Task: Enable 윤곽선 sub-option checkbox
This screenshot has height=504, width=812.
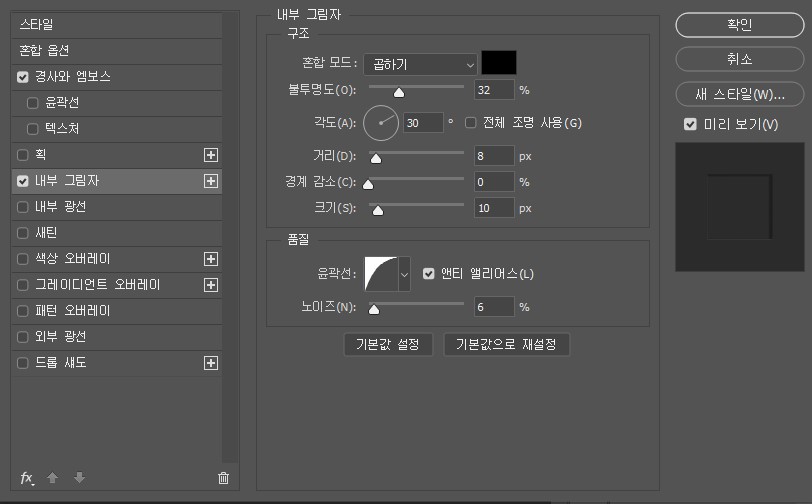Action: pyautogui.click(x=33, y=103)
